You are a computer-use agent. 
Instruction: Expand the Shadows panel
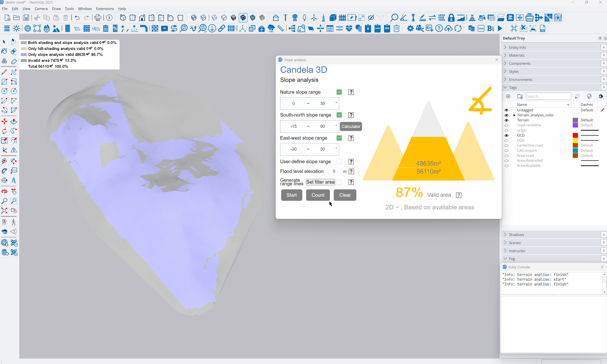coord(505,235)
